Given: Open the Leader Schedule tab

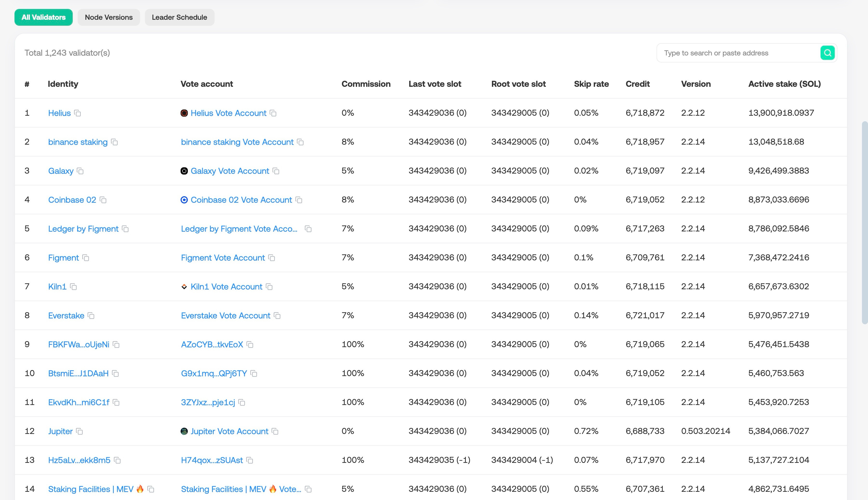Looking at the screenshot, I should pyautogui.click(x=179, y=17).
